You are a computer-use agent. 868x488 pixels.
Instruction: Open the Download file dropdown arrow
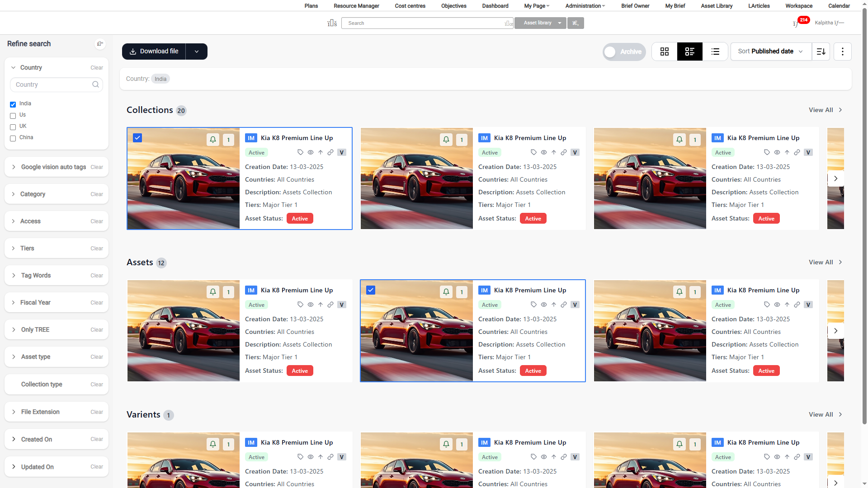coord(197,52)
